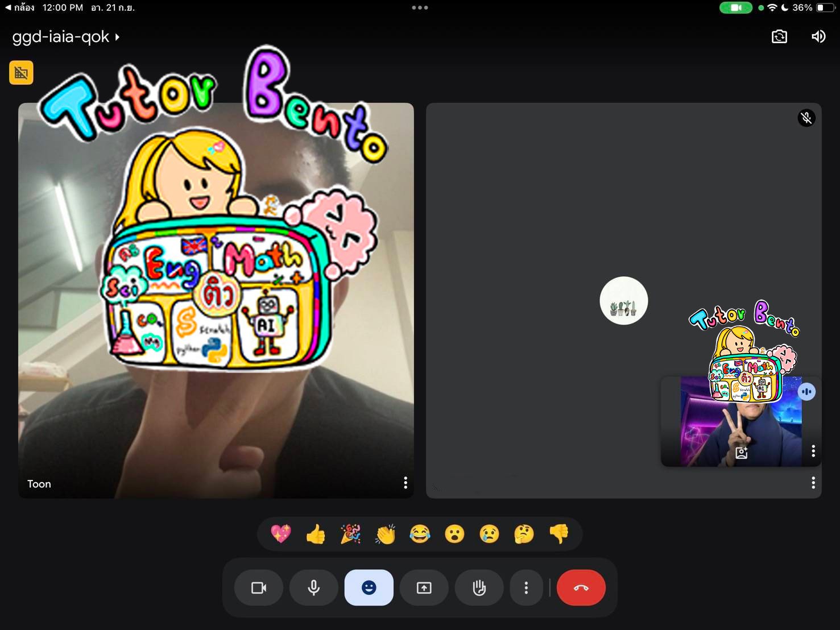
Task: Mute or unmute the microphone
Action: [x=313, y=587]
